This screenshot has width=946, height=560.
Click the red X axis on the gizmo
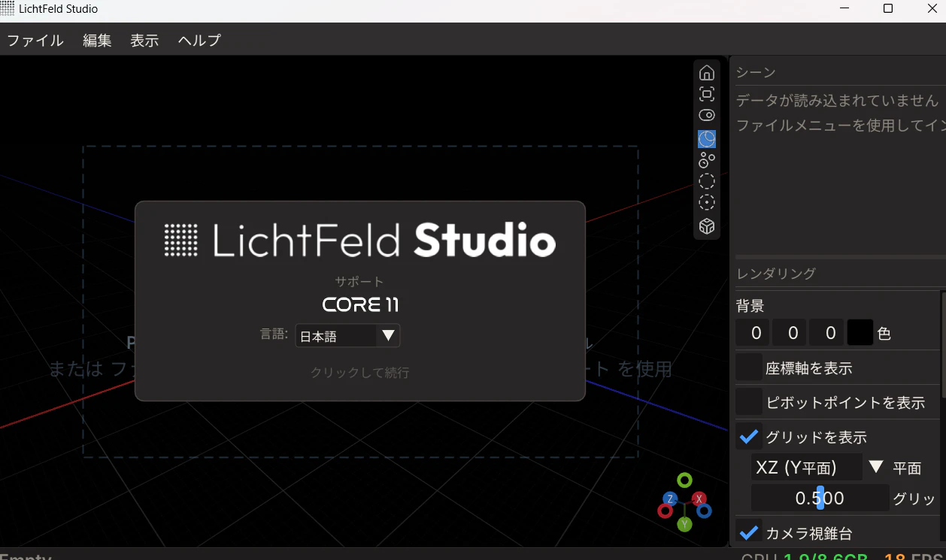coord(699,498)
